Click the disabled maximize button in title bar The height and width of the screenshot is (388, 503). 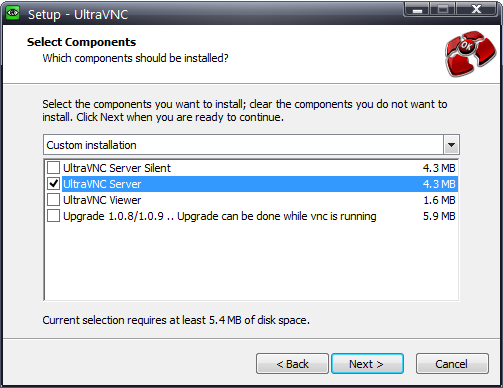click(443, 10)
